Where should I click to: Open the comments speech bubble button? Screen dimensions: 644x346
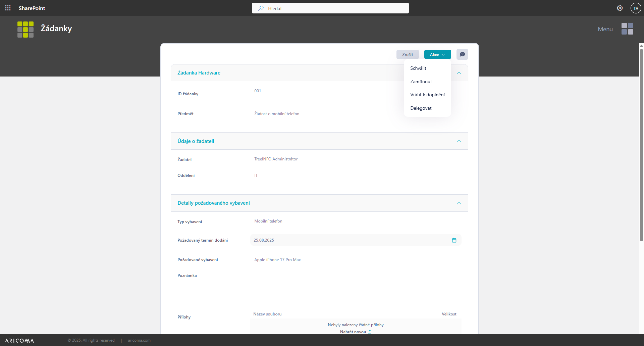[462, 54]
